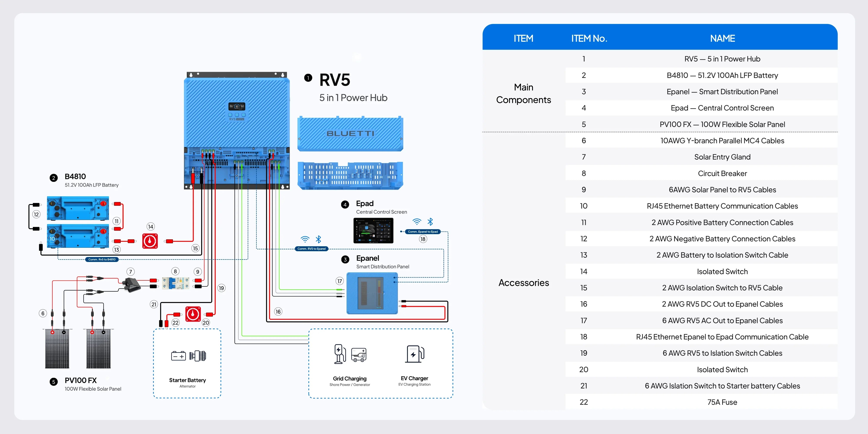Click the Comm. RV5 to Epanel label
This screenshot has width=868, height=434.
click(312, 249)
